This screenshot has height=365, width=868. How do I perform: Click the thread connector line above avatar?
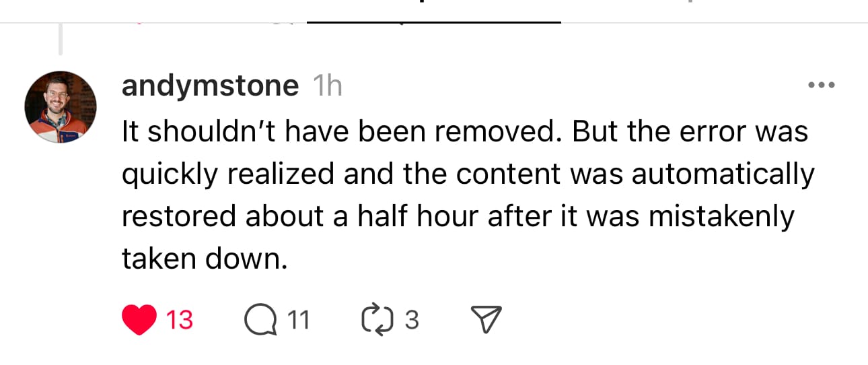(x=61, y=39)
